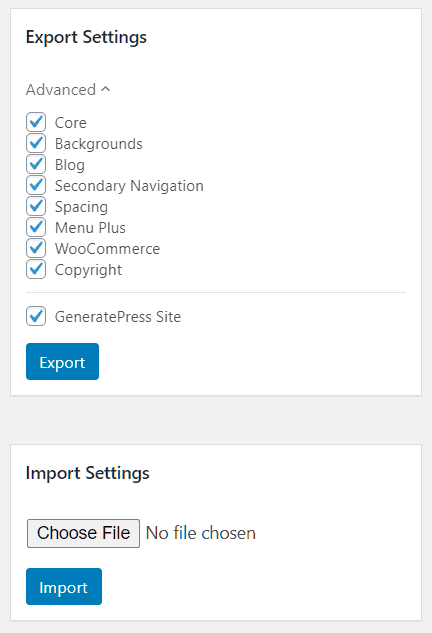Disable the Secondary Navigation checkbox
This screenshot has width=432, height=633.
point(36,185)
